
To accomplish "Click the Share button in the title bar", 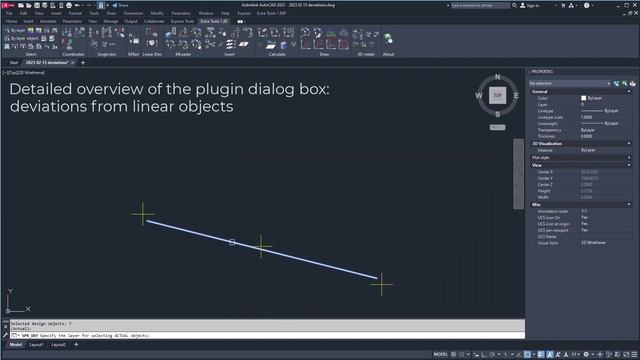I will pyautogui.click(x=120, y=5).
